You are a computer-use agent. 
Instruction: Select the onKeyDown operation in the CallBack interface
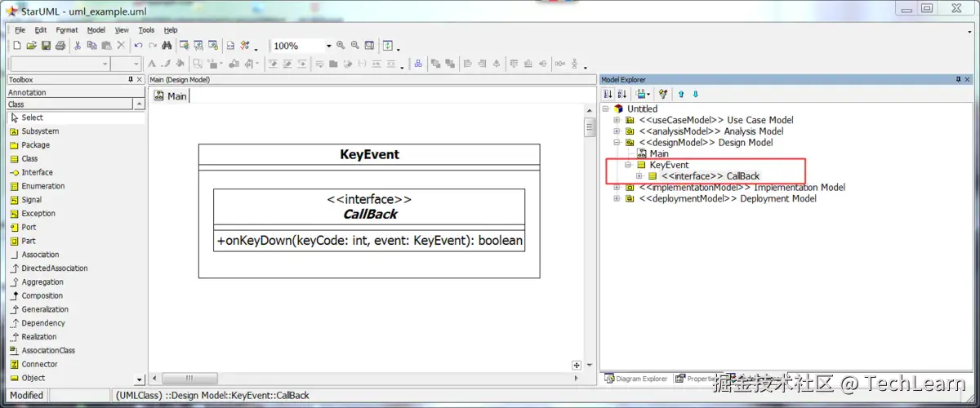[369, 242]
